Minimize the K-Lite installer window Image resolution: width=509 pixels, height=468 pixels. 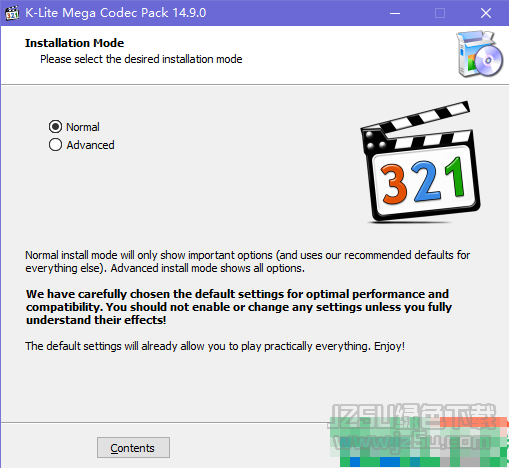tap(395, 13)
